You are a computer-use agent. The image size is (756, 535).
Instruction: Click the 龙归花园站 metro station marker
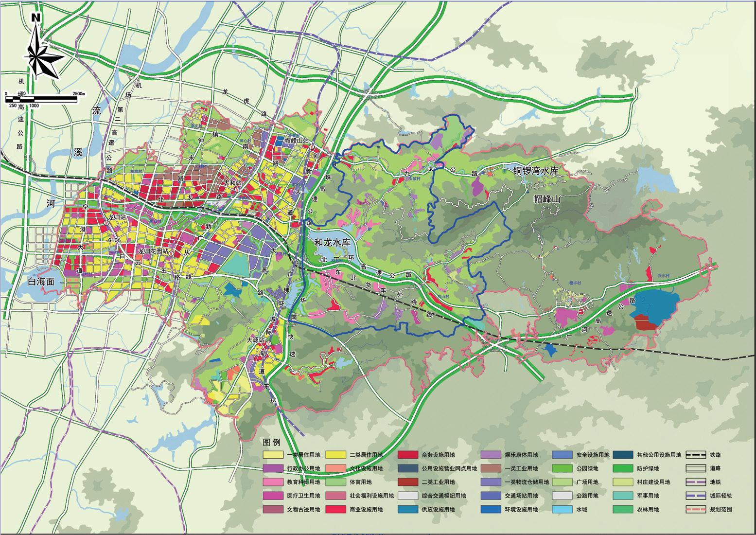pyautogui.click(x=172, y=253)
